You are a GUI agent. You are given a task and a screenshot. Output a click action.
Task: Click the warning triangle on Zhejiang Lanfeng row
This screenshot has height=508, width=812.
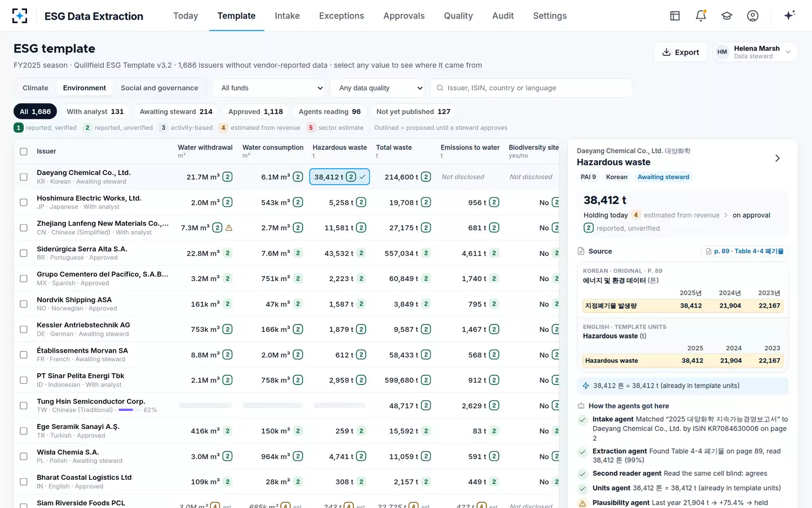pyautogui.click(x=229, y=228)
